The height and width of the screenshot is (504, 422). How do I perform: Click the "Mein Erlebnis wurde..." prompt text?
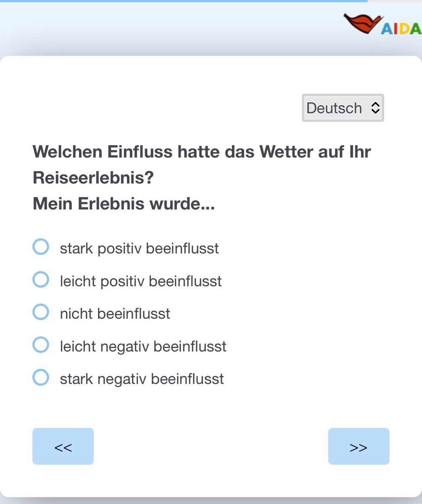point(124,204)
